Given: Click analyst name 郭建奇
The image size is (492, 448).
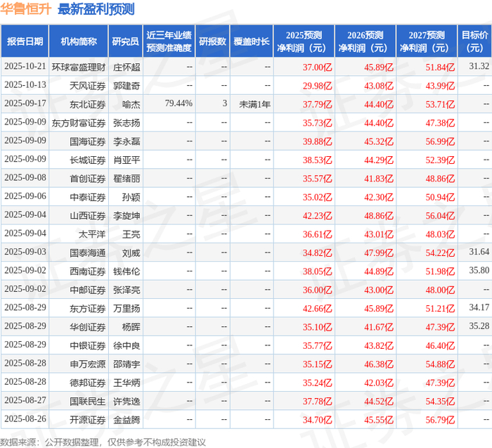Looking at the screenshot, I should [127, 86].
